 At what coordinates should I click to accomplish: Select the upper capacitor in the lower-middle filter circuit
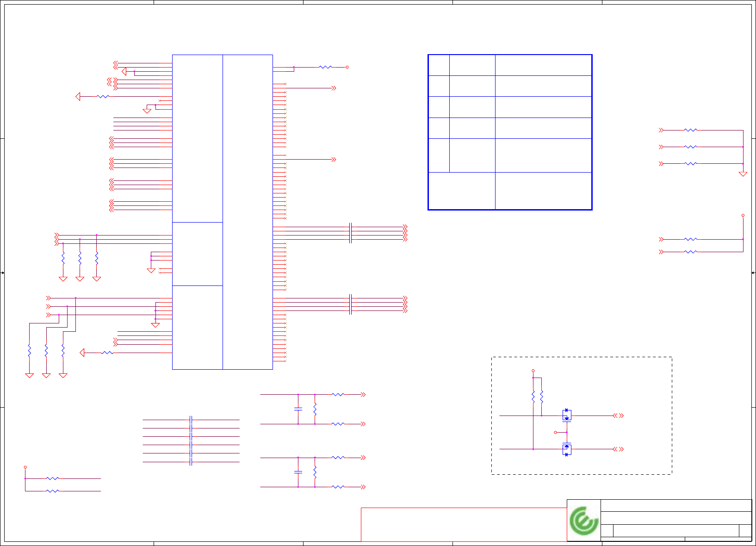tap(298, 409)
